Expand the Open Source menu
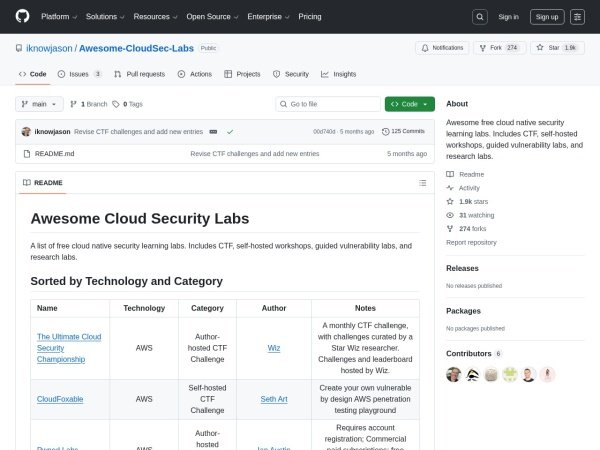The height and width of the screenshot is (450, 600). (212, 17)
